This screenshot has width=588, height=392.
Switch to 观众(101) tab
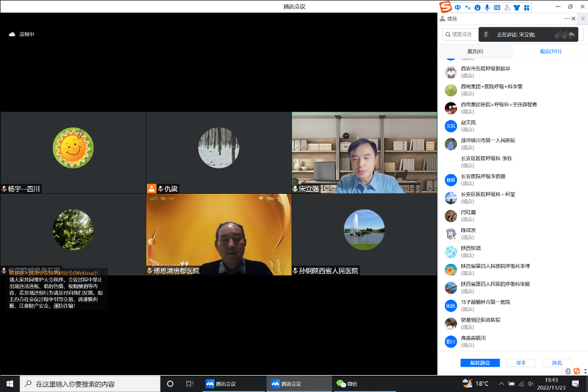(550, 52)
